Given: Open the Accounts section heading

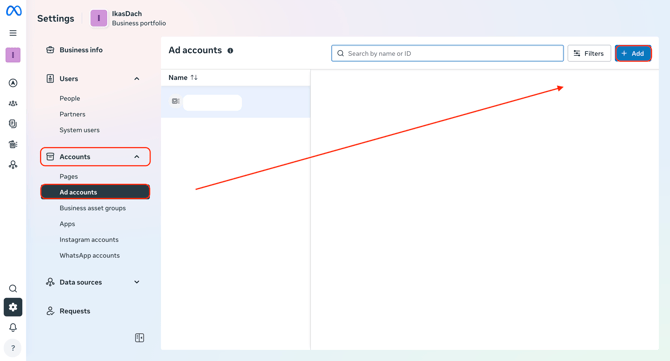Looking at the screenshot, I should (75, 157).
